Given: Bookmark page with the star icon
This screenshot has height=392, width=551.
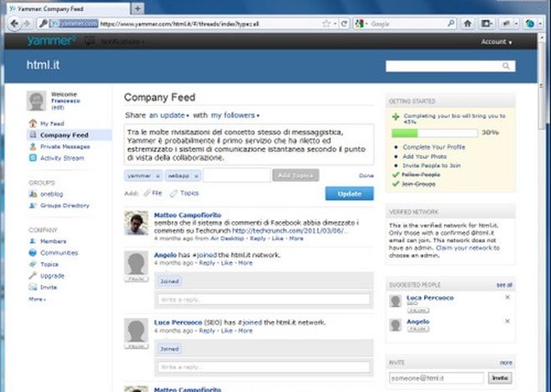Looking at the screenshot, I should pyautogui.click(x=326, y=24).
